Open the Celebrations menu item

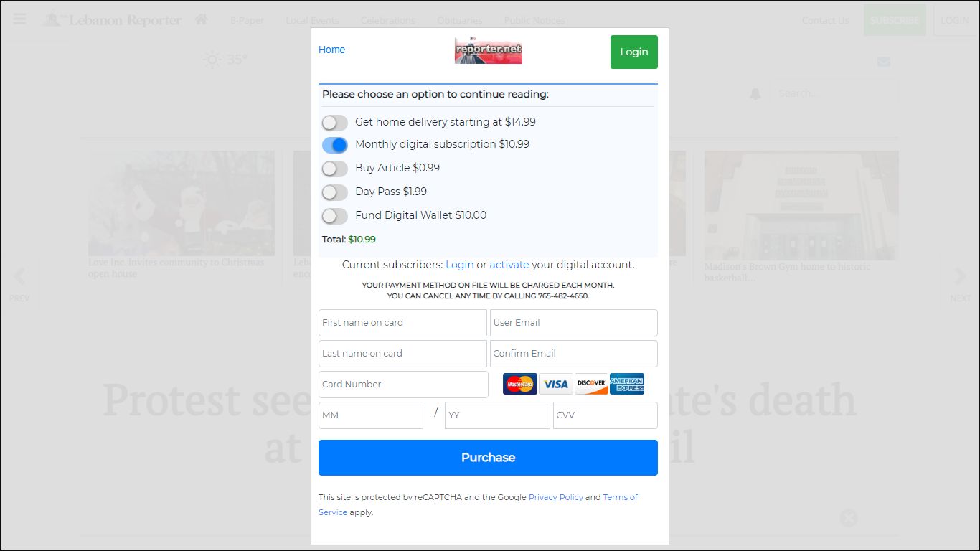point(388,20)
